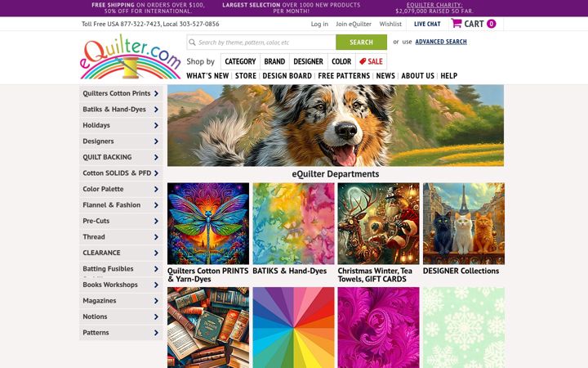Open the rainbow color wheel thumbnail

(x=293, y=327)
